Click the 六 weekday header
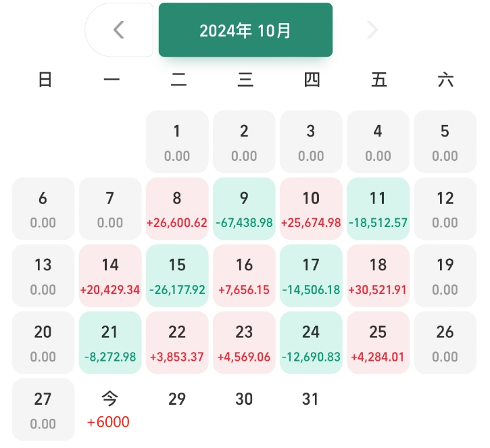Screen dimensions: 490x448 pyautogui.click(x=446, y=80)
